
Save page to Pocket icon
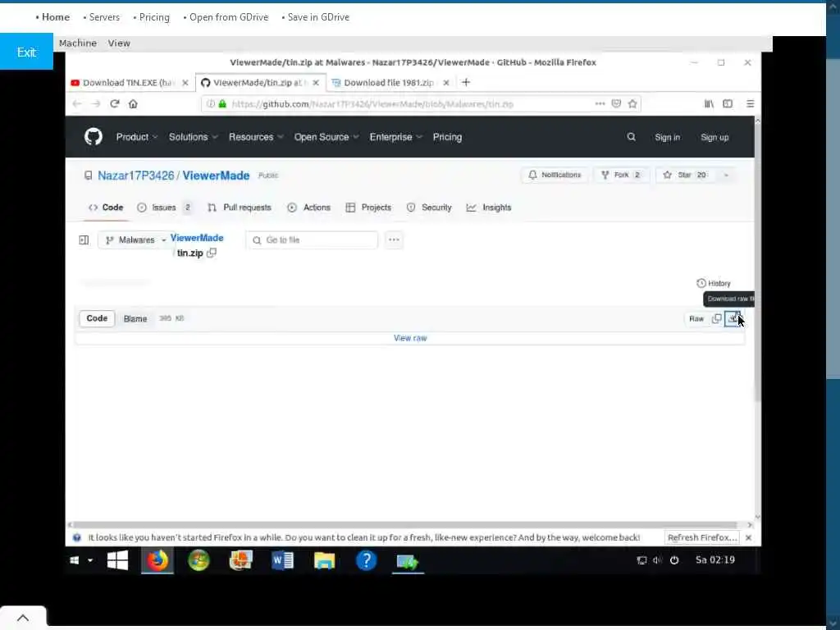(616, 104)
